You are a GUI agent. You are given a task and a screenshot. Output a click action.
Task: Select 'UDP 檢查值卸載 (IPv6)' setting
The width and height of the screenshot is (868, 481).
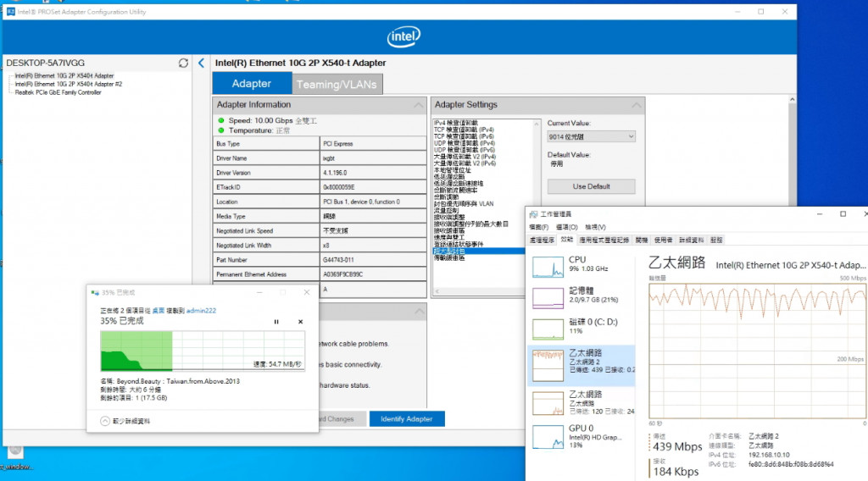[464, 150]
